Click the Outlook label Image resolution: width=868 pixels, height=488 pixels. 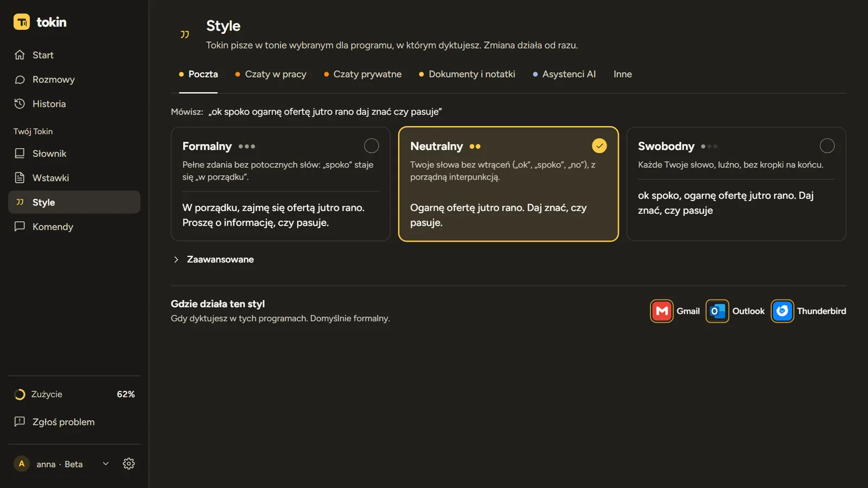point(748,311)
